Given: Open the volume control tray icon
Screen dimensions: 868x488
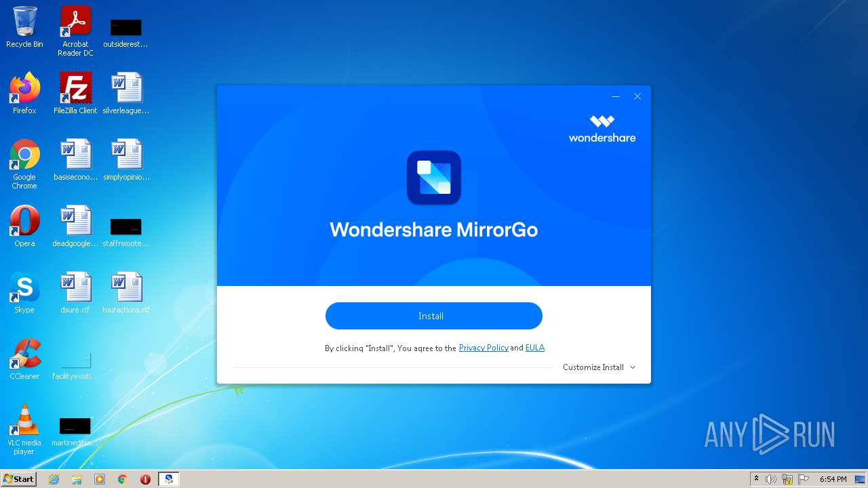Looking at the screenshot, I should 771,479.
